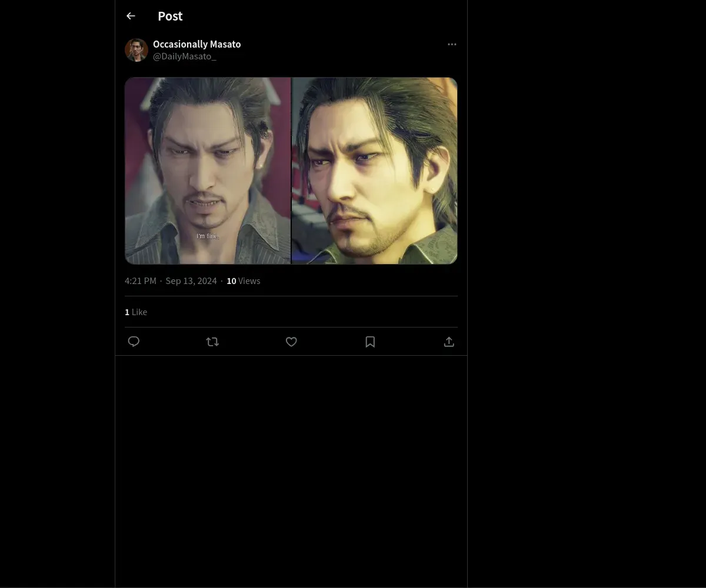
Task: Open the 10 Views count
Action: click(x=243, y=281)
